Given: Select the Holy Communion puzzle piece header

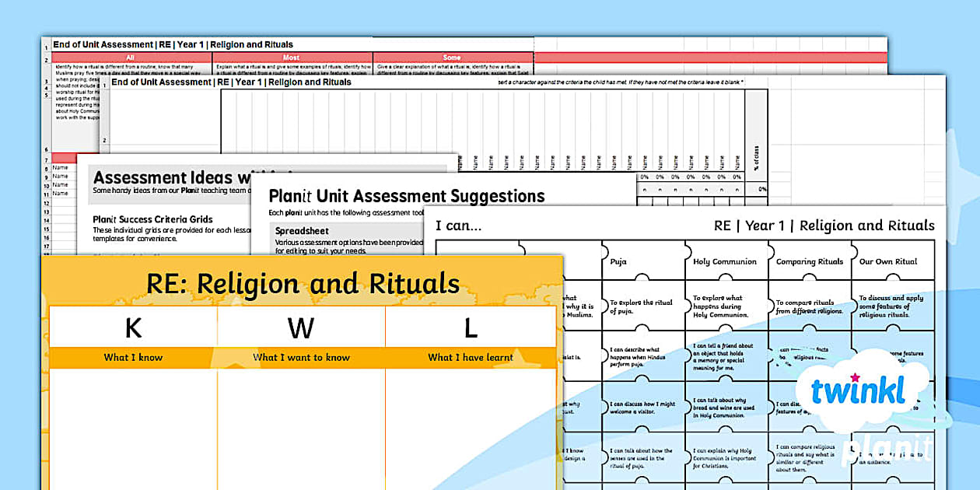Looking at the screenshot, I should click(x=724, y=262).
